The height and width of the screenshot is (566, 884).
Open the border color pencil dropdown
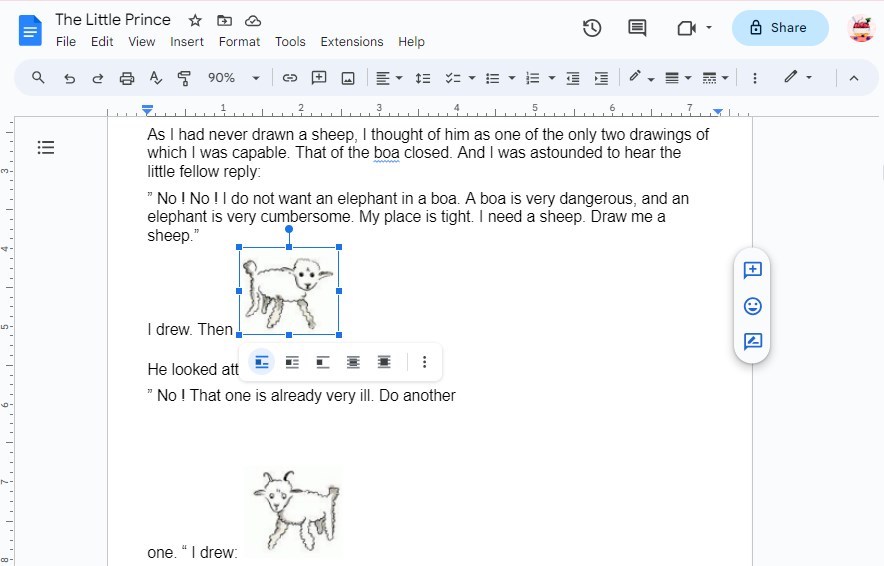point(641,78)
